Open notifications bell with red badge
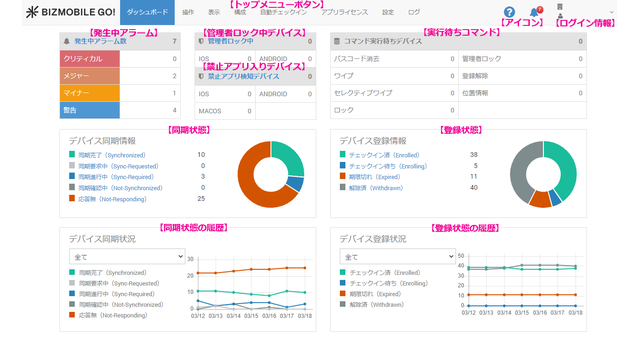The width and height of the screenshot is (640, 360). 535,12
